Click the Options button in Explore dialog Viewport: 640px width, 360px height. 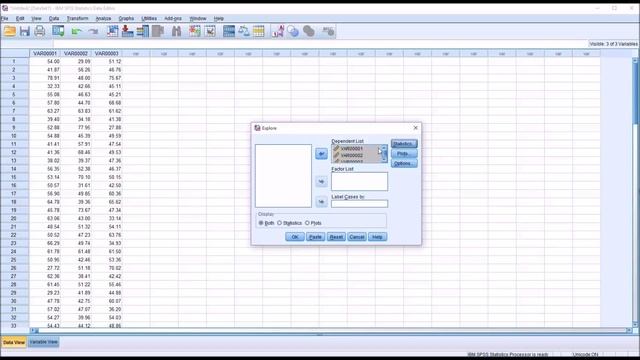404,163
